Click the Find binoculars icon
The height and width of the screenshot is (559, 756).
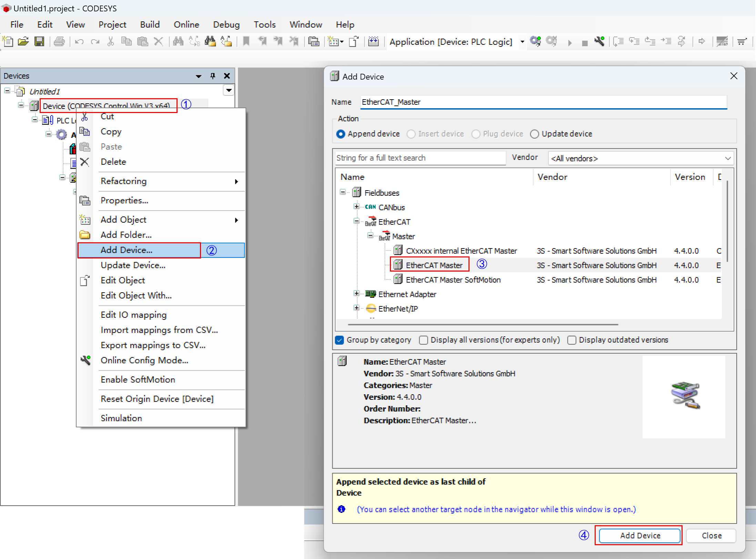click(x=178, y=42)
